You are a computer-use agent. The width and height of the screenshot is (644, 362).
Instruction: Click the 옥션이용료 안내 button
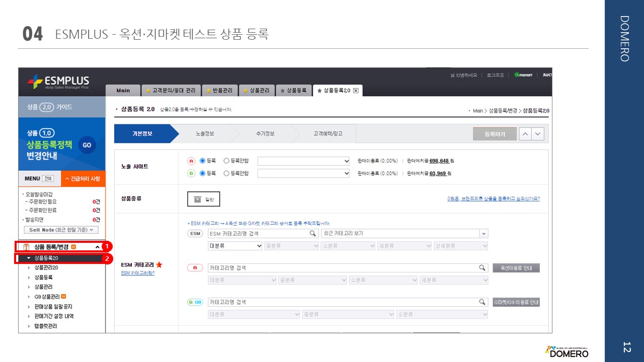[x=516, y=268]
